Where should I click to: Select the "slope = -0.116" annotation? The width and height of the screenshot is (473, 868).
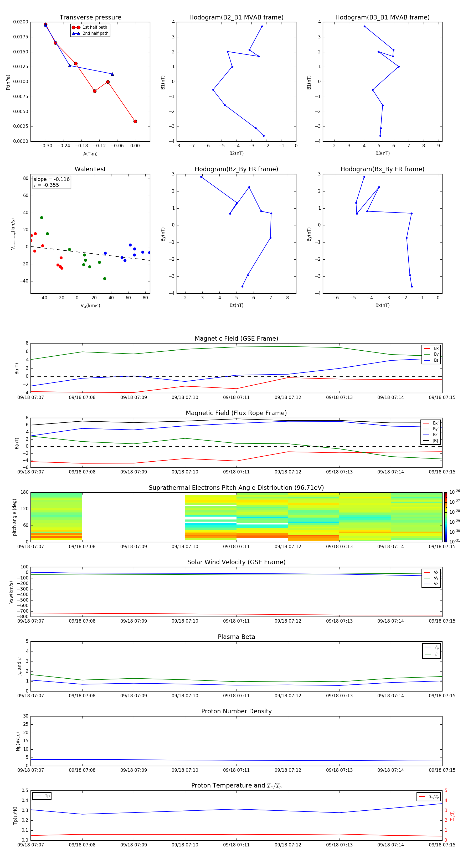(52, 179)
